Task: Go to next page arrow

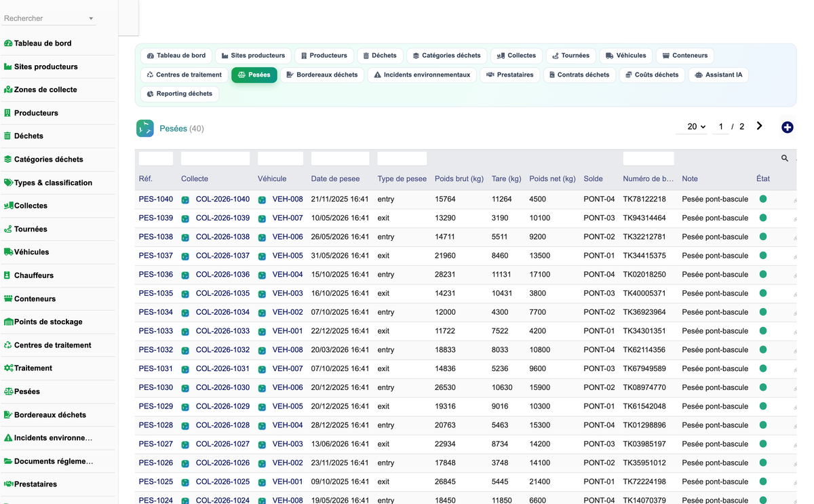Action: point(760,126)
